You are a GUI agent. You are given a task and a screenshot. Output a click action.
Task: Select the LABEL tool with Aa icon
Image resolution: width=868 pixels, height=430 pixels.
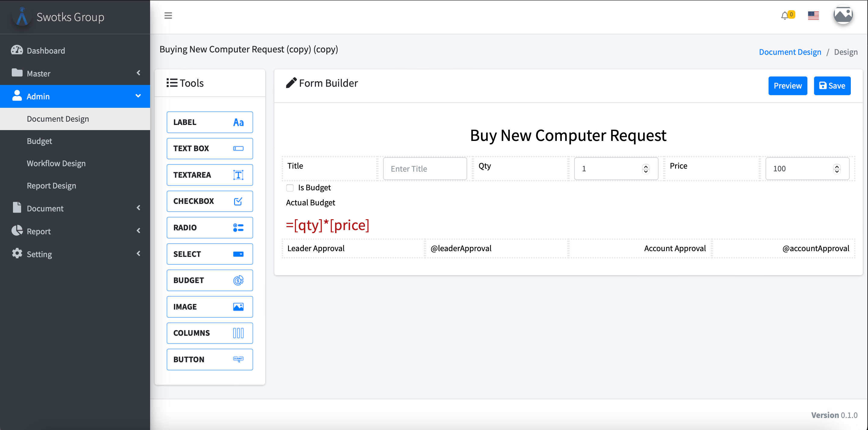(x=209, y=122)
